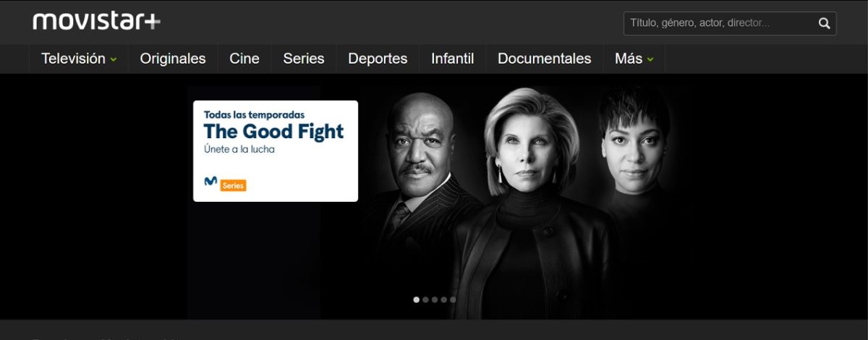Select the fifth carousel dot
Viewport: 868px width, 340px height.
coord(453,299)
